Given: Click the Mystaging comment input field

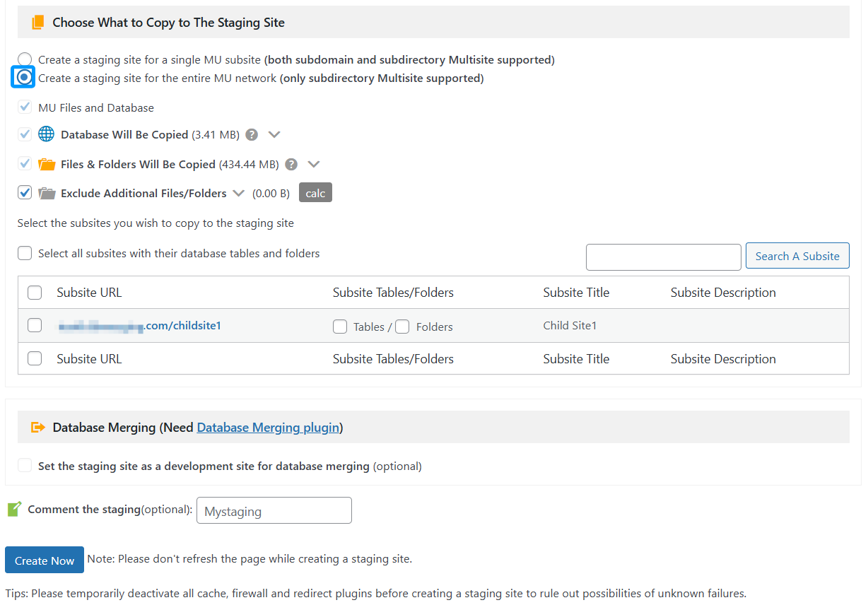Looking at the screenshot, I should click(x=274, y=511).
